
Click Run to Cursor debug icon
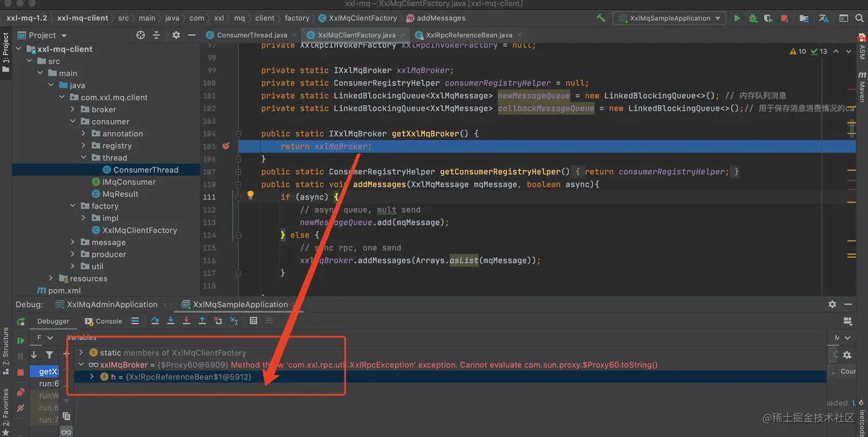[x=234, y=321]
